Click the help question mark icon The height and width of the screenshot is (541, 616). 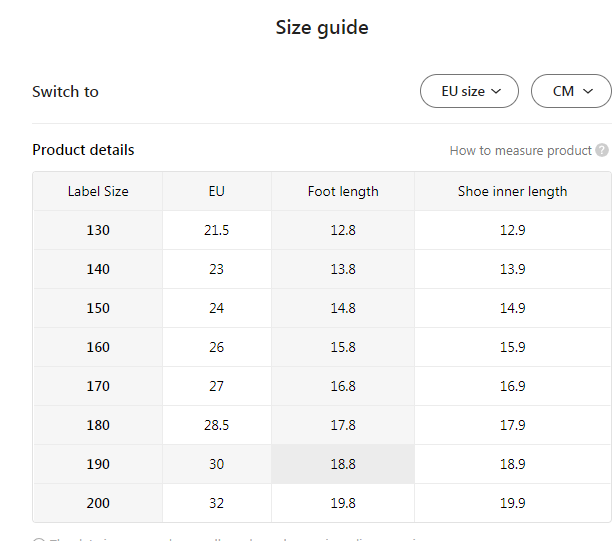pyautogui.click(x=602, y=151)
